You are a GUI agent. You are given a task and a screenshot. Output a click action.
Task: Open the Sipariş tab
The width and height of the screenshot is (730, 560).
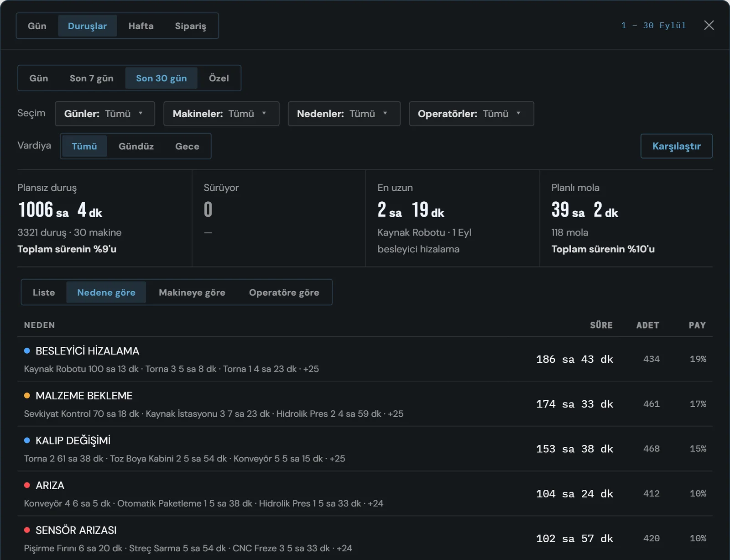tap(190, 26)
